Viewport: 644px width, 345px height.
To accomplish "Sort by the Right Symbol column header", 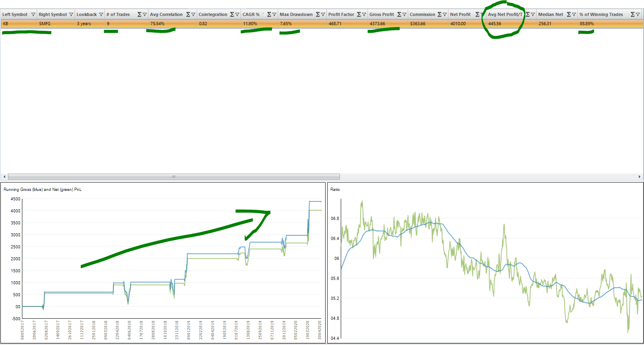I will coord(53,14).
